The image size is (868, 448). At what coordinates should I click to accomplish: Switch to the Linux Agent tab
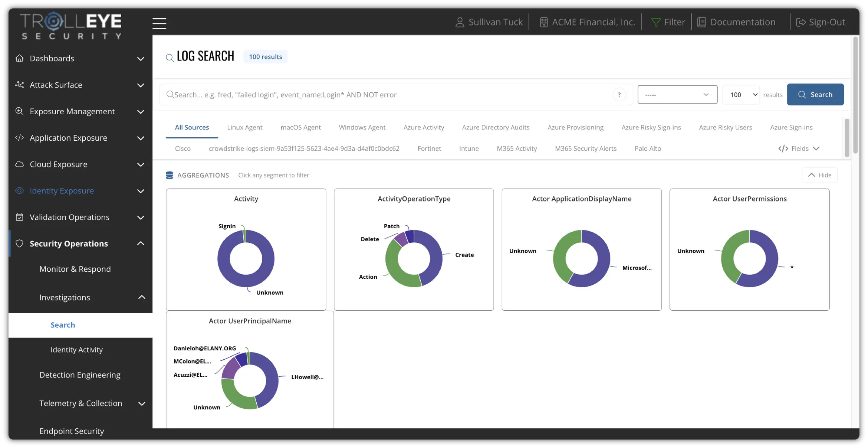[244, 127]
